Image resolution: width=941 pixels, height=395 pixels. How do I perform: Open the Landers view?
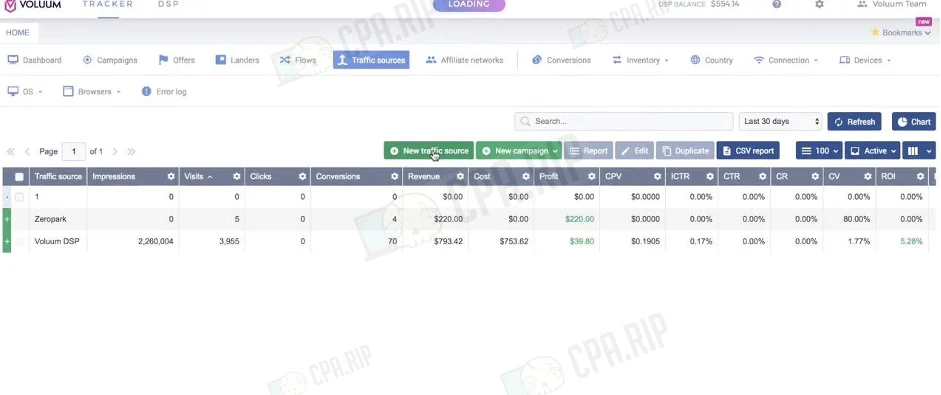[237, 60]
